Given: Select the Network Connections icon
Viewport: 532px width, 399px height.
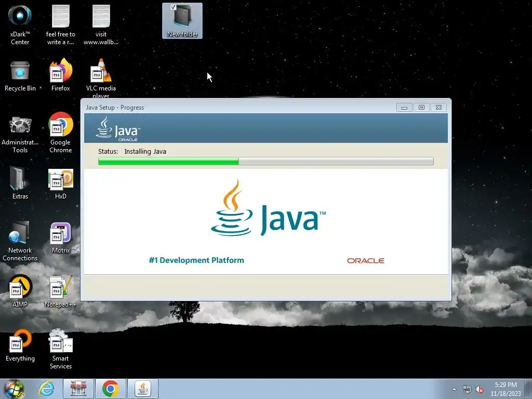Looking at the screenshot, I should (x=20, y=241).
